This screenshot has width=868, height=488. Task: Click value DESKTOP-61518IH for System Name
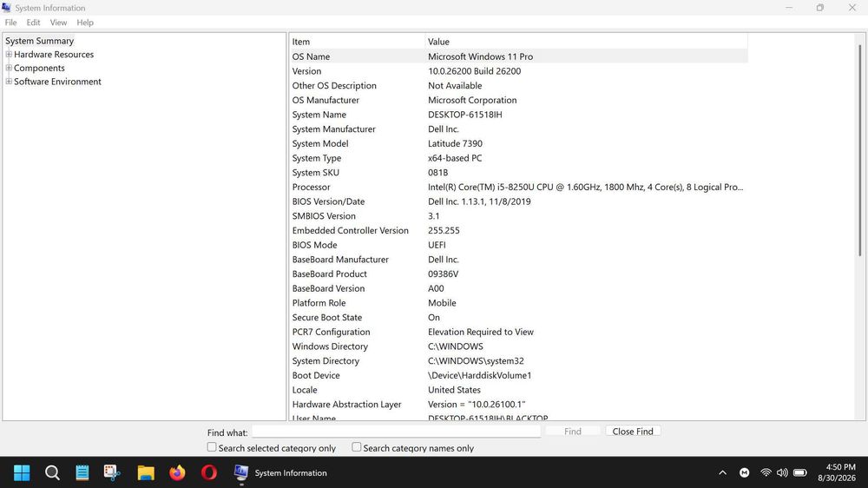(x=465, y=115)
